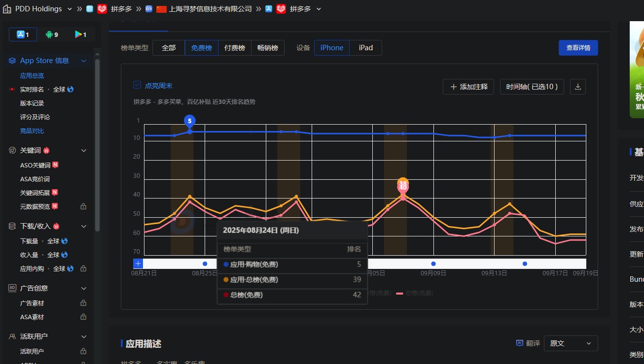The width and height of the screenshot is (644, 364).
Task: Collapse the App Store 信息 section
Action: pyautogui.click(x=83, y=61)
